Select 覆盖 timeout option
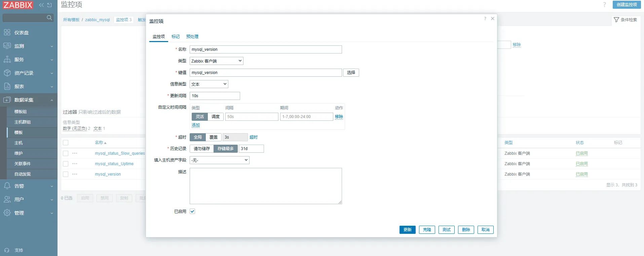 click(x=214, y=137)
